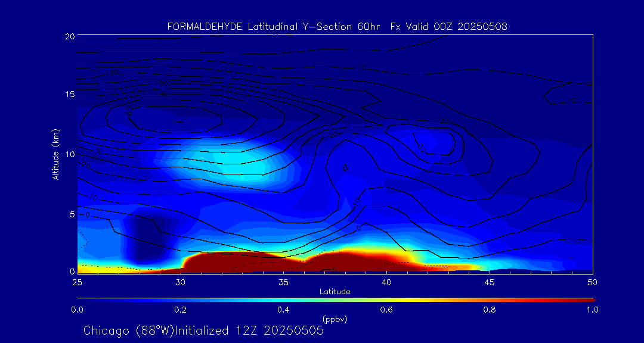Select latitude axis tick label 45
Screen dimensions: 644x343
(x=490, y=282)
